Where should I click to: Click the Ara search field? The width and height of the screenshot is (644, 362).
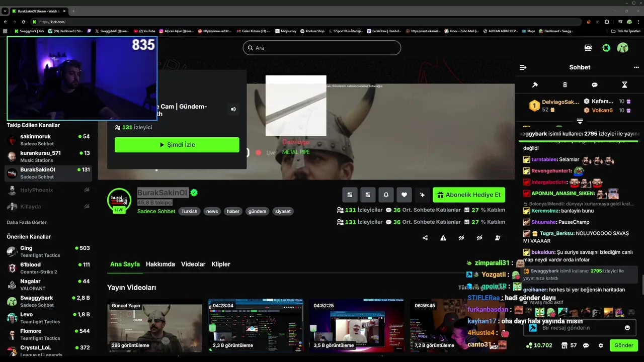click(x=322, y=48)
